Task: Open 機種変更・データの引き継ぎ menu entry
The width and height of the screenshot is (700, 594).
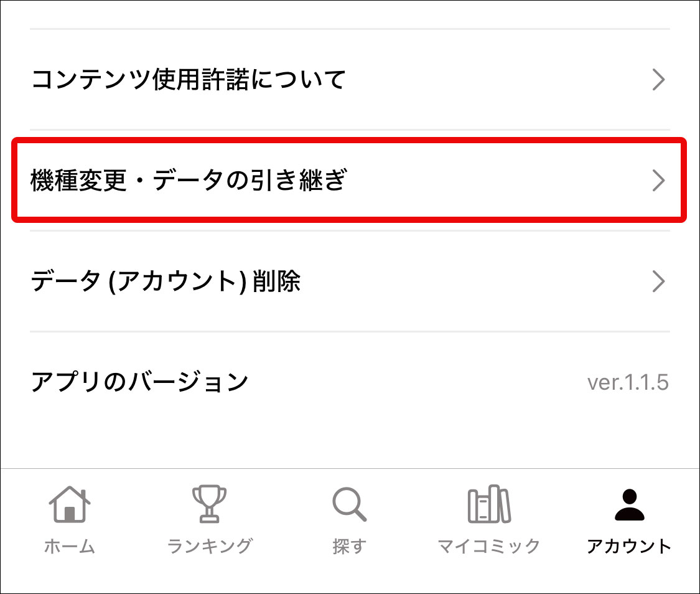Action: (x=350, y=181)
